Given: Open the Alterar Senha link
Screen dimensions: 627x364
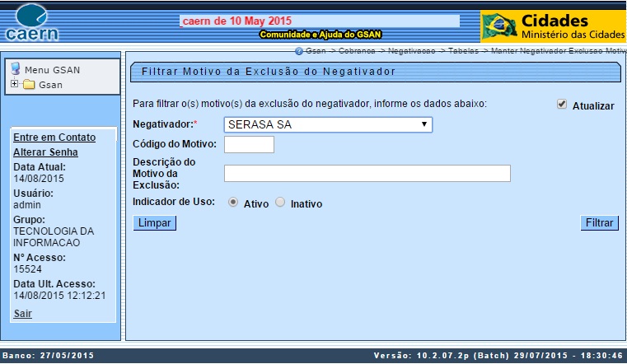Looking at the screenshot, I should 45,152.
